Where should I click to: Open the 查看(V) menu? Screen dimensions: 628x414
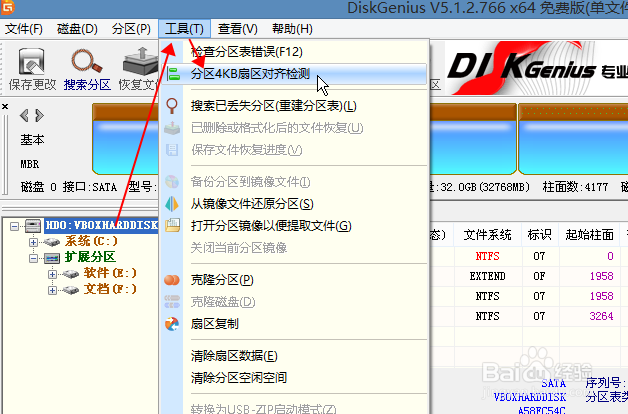[x=238, y=29]
